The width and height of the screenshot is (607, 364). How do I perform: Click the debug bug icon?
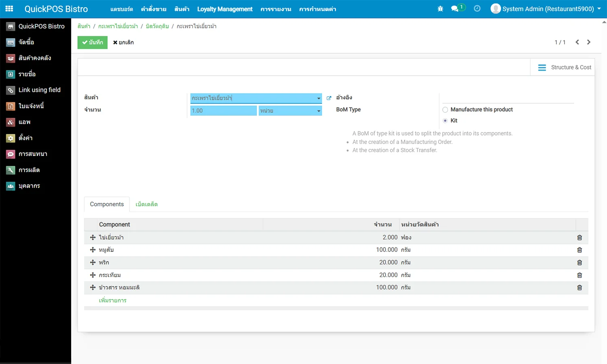440,9
